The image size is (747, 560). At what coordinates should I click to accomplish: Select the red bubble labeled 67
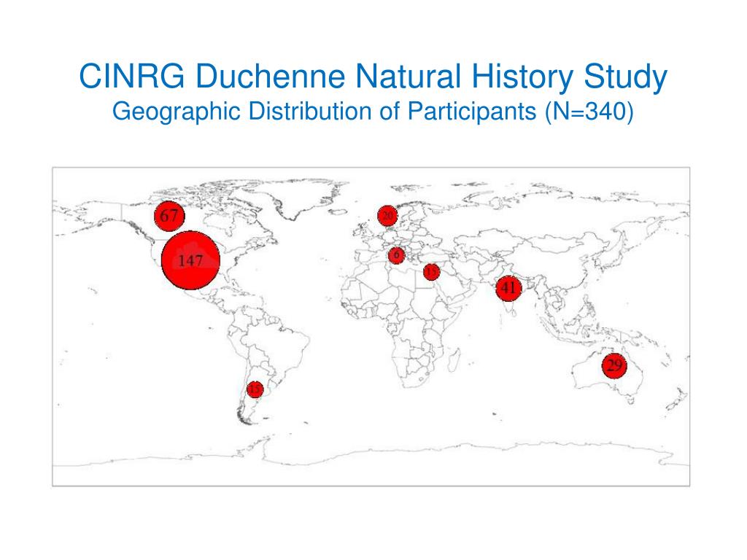click(169, 216)
